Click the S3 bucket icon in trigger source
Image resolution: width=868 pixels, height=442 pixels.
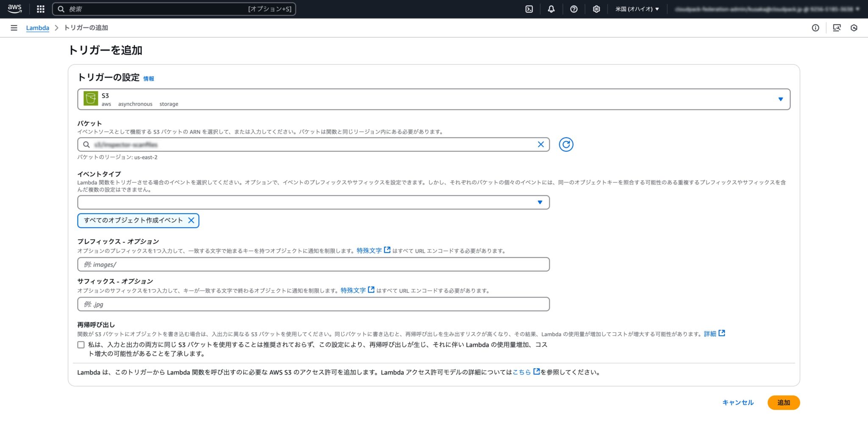[90, 99]
